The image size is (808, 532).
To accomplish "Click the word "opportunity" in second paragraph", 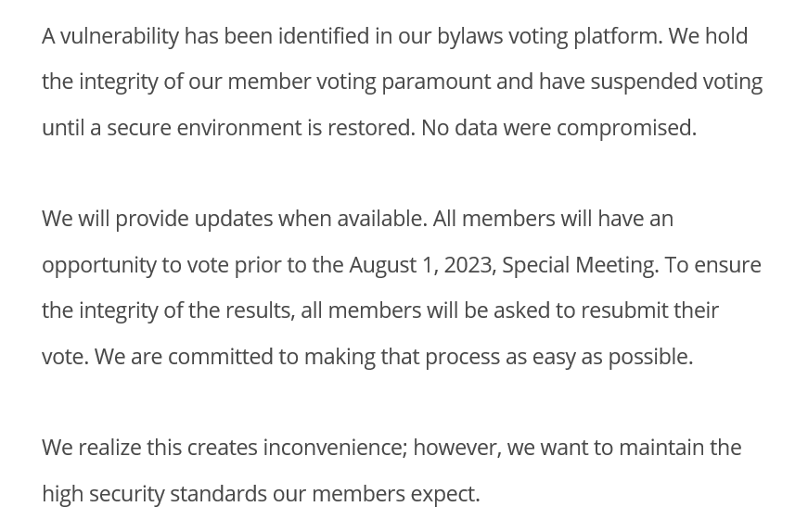I will pyautogui.click(x=99, y=265).
